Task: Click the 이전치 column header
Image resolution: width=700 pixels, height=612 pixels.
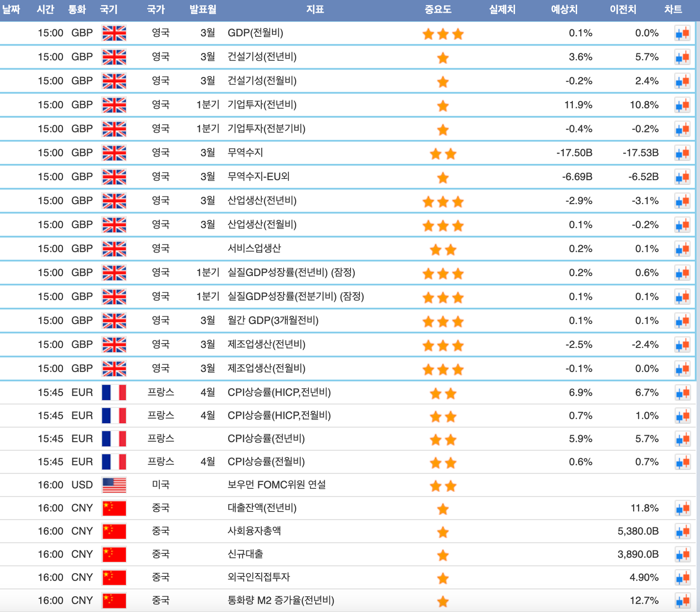Action: [623, 10]
